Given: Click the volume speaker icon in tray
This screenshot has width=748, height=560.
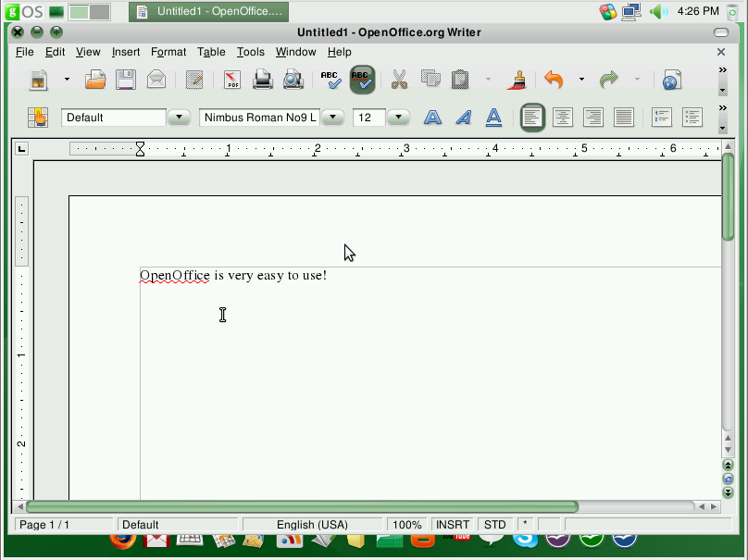Looking at the screenshot, I should 658,11.
